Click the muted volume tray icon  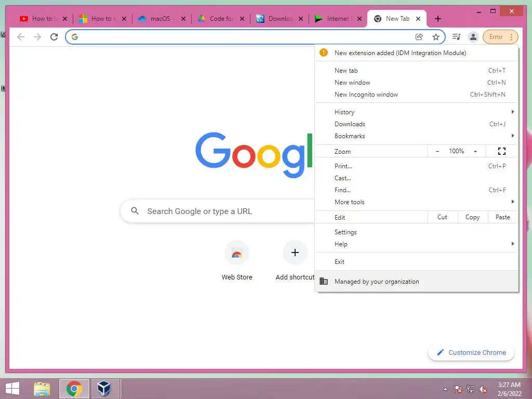483,389
